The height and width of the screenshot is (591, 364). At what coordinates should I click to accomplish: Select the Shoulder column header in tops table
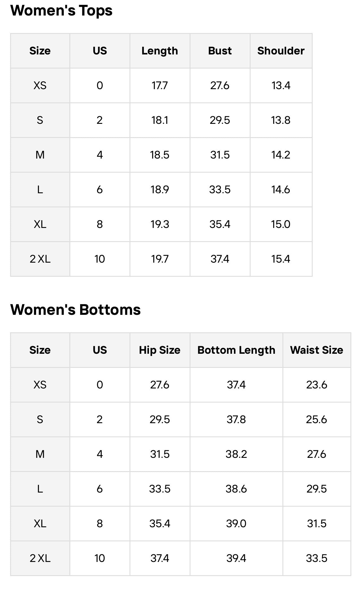pyautogui.click(x=281, y=51)
